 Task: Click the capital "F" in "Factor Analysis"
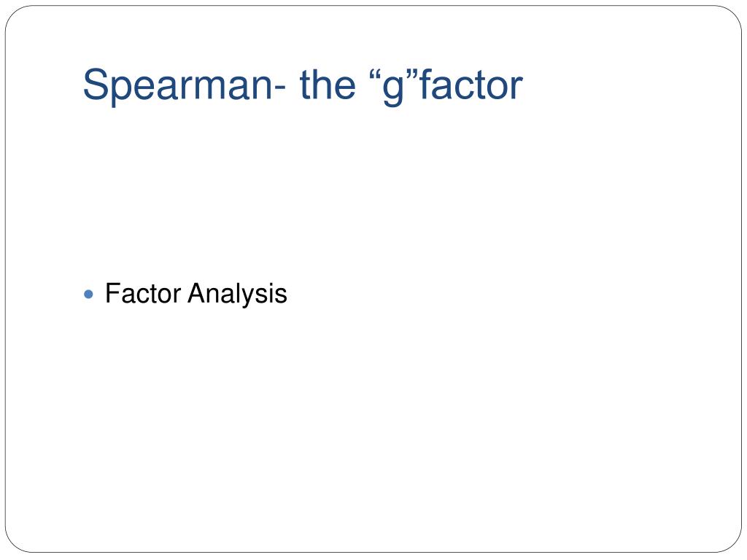(x=113, y=293)
